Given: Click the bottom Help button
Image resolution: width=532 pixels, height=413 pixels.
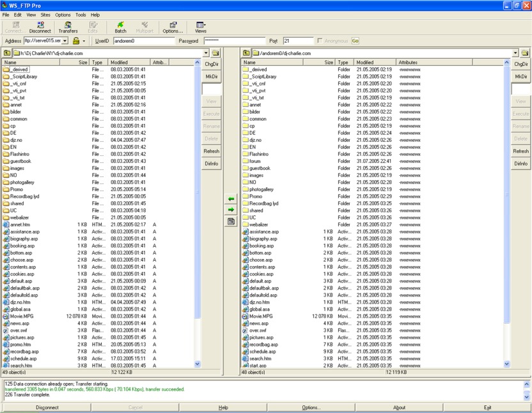Looking at the screenshot, I should tap(223, 408).
